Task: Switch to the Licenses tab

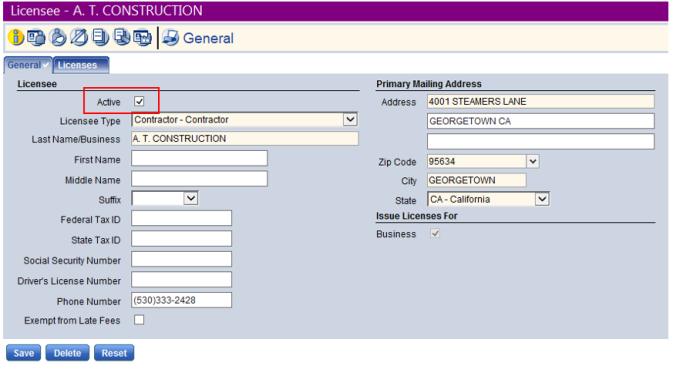Action: coord(81,65)
